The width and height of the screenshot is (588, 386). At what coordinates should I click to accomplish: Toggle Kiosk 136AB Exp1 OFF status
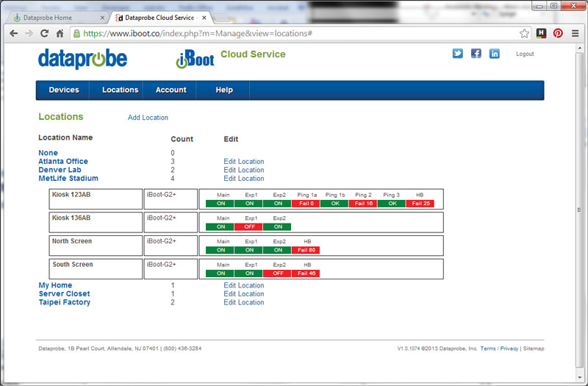251,226
